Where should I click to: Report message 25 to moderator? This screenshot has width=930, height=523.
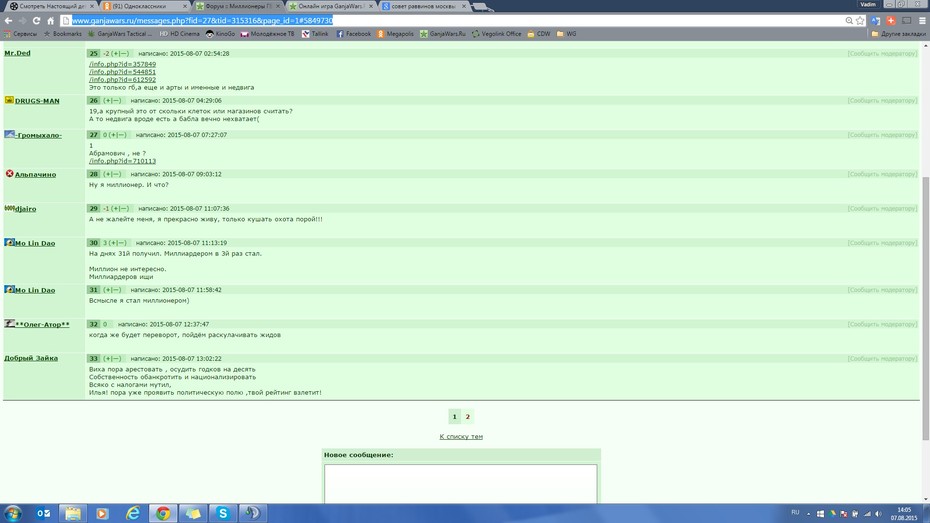click(882, 53)
